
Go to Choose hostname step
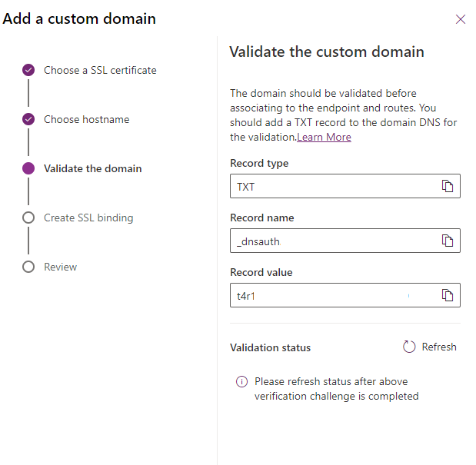point(86,119)
